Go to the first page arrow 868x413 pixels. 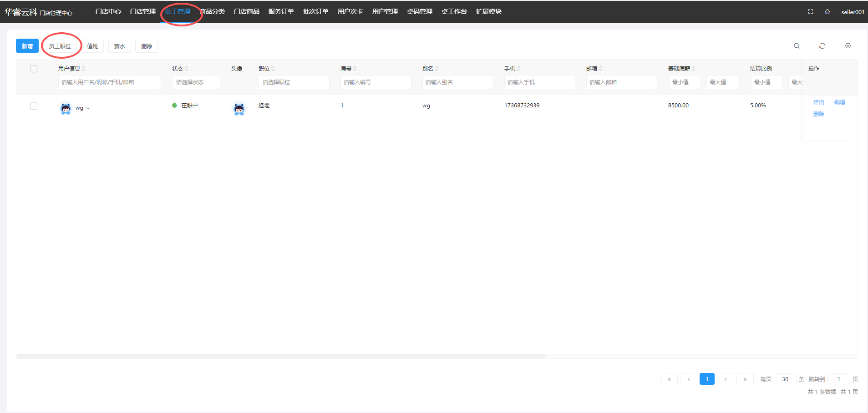click(669, 379)
